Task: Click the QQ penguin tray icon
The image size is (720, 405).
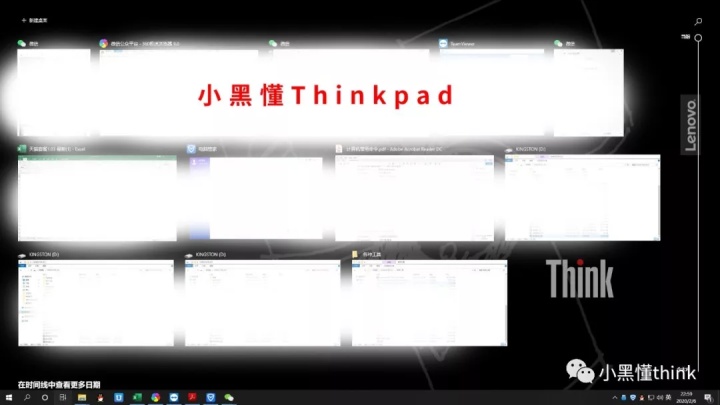Action: [x=641, y=398]
